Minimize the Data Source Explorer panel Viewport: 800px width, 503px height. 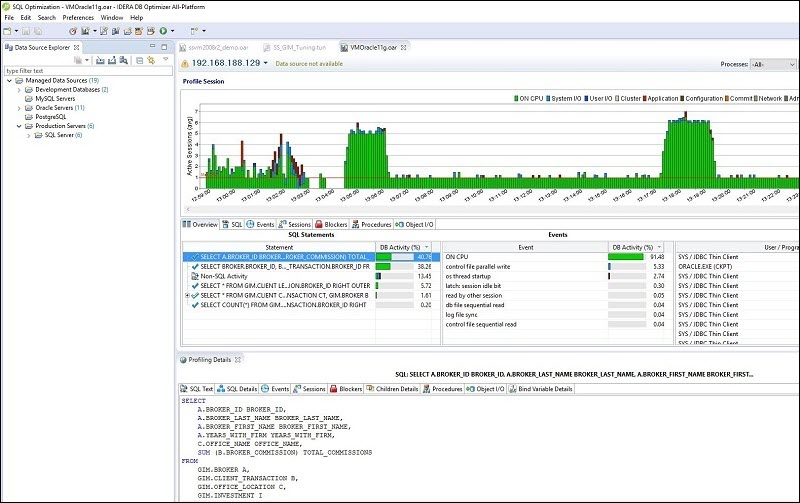(152, 46)
